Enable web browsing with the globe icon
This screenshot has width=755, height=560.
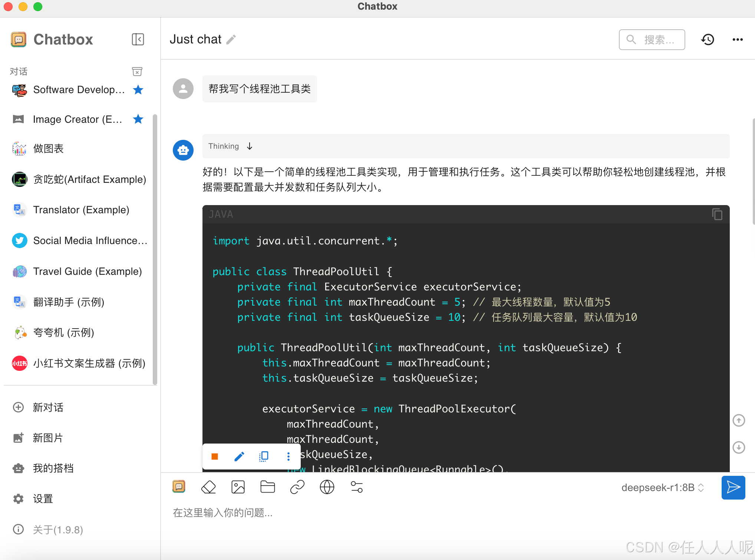point(327,487)
